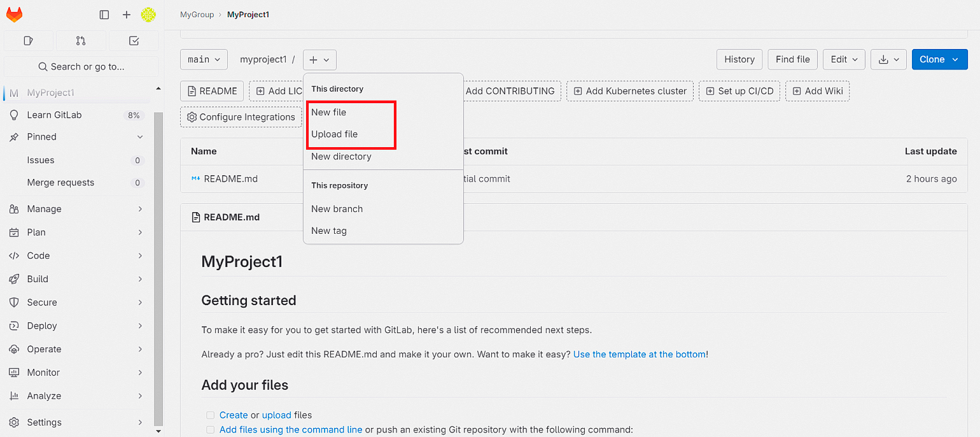Click the GitLab fox logo
This screenshot has height=437, width=980.
click(14, 15)
